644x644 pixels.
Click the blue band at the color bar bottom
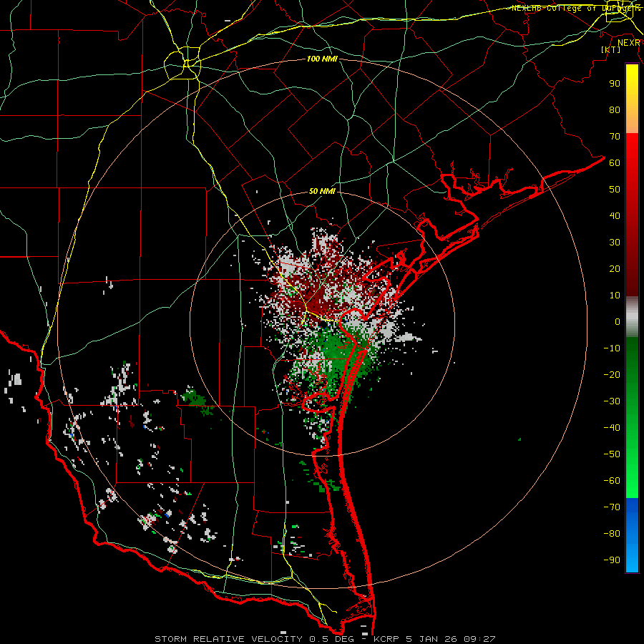(632, 535)
